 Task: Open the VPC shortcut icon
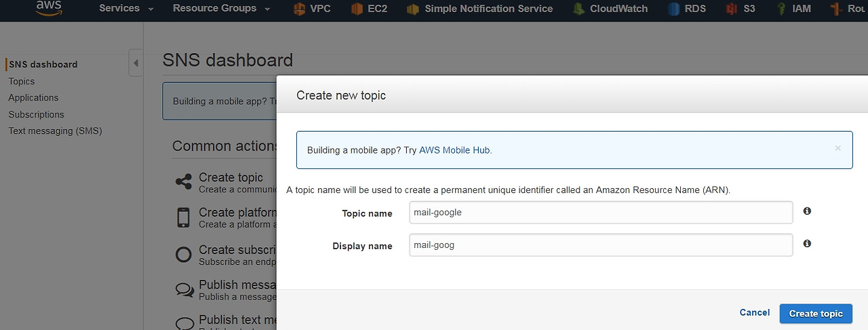coord(299,9)
